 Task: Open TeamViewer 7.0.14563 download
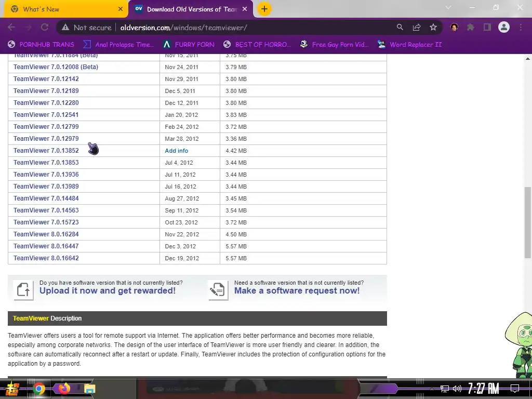click(x=46, y=210)
